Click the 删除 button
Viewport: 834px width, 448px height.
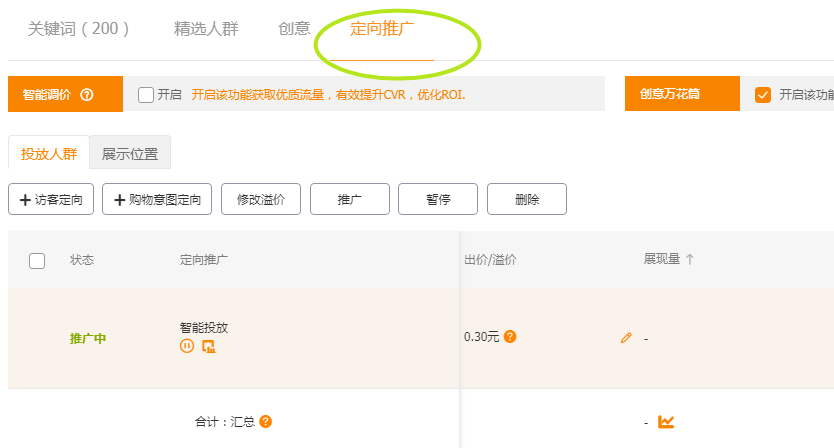click(527, 200)
